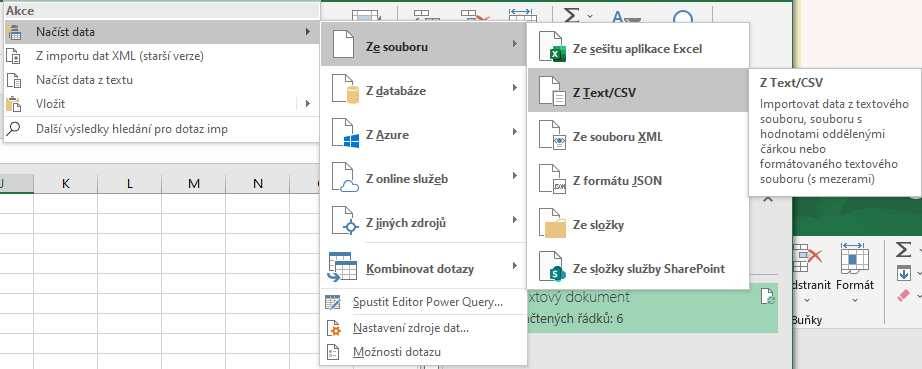Open the Ze souboru submenu
The height and width of the screenshot is (369, 922).
coord(423,45)
